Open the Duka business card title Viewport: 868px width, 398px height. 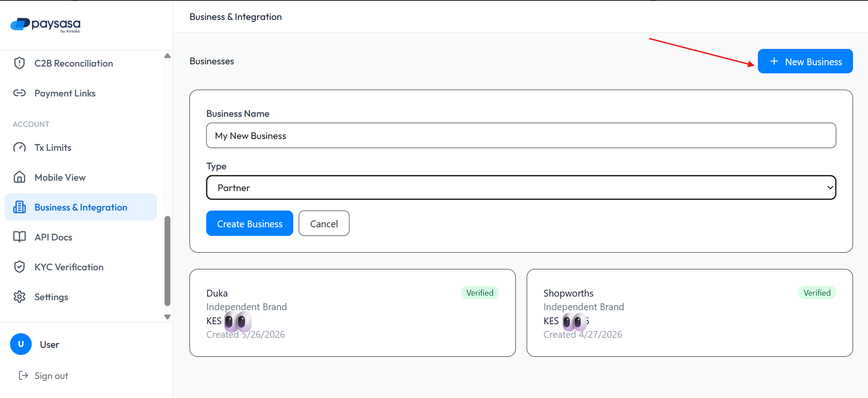coord(217,293)
